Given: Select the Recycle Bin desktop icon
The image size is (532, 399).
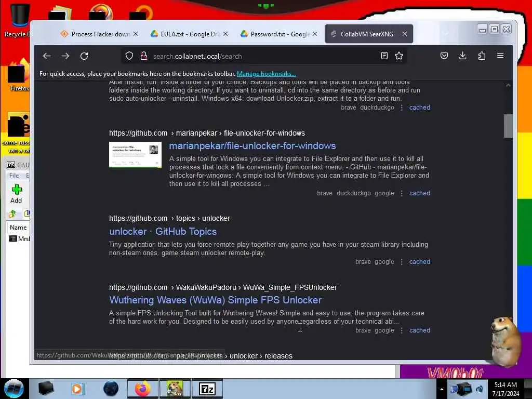Looking at the screenshot, I should click(19, 20).
